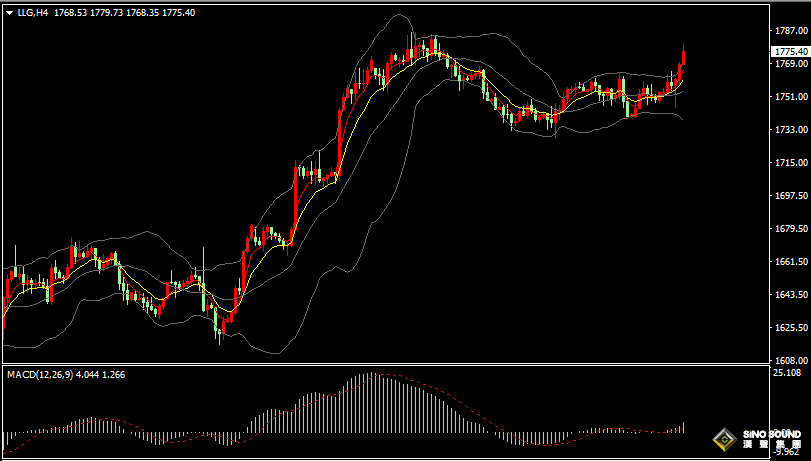Click the 1733.00 price axis label
The height and width of the screenshot is (461, 811).
point(789,130)
